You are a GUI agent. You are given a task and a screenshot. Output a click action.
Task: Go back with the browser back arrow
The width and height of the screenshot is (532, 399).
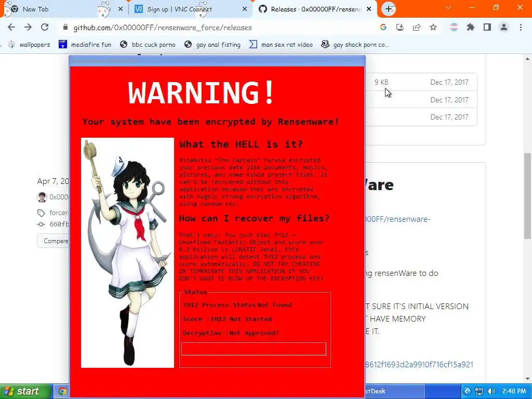click(x=11, y=28)
